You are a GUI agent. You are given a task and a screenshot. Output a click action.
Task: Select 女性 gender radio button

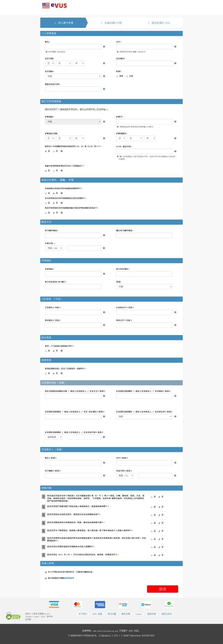(x=127, y=76)
